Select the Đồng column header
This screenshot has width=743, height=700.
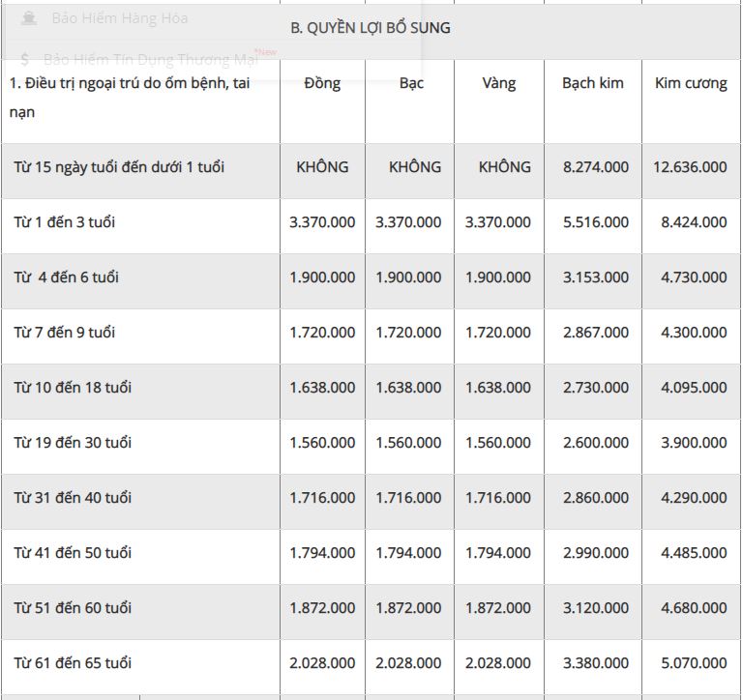click(322, 83)
